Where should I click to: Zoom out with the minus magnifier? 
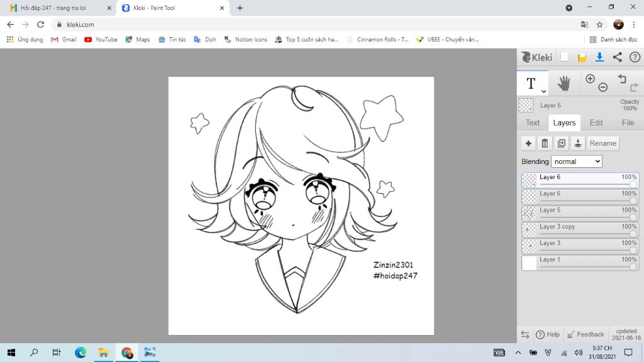tap(602, 87)
